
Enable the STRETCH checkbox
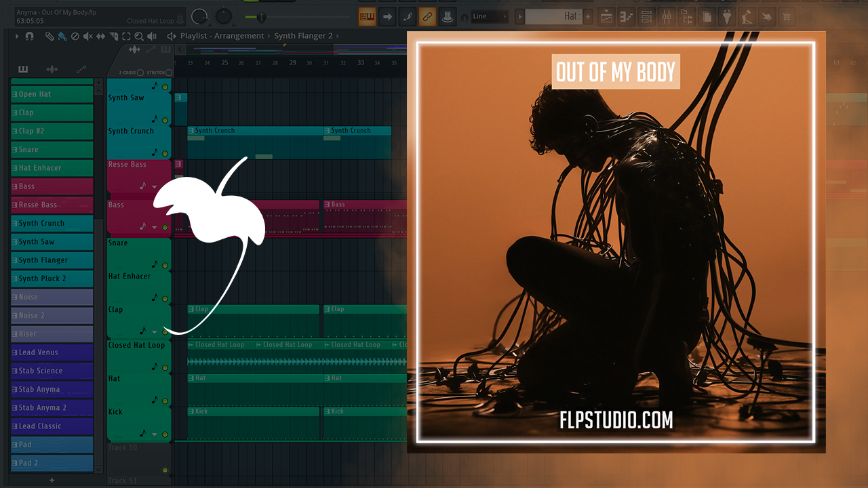[x=168, y=73]
